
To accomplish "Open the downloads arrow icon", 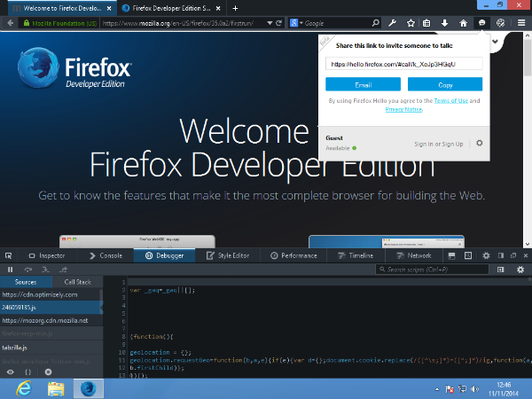I will 444,23.
